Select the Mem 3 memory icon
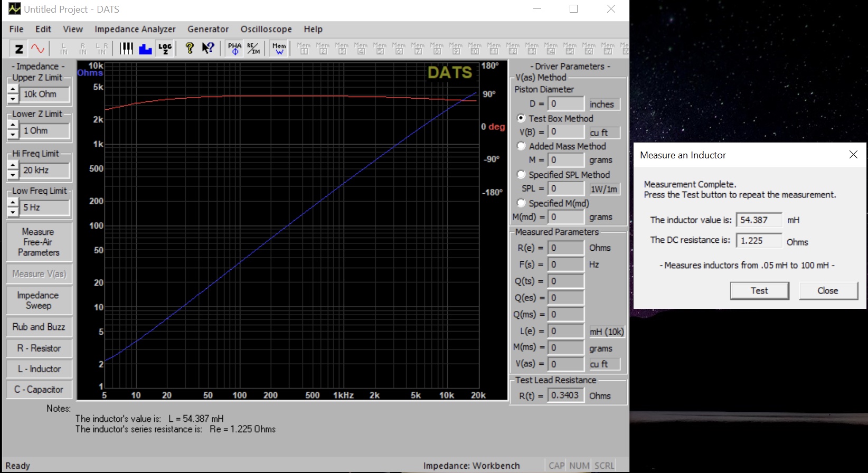Viewport: 868px width, 473px height. click(342, 49)
